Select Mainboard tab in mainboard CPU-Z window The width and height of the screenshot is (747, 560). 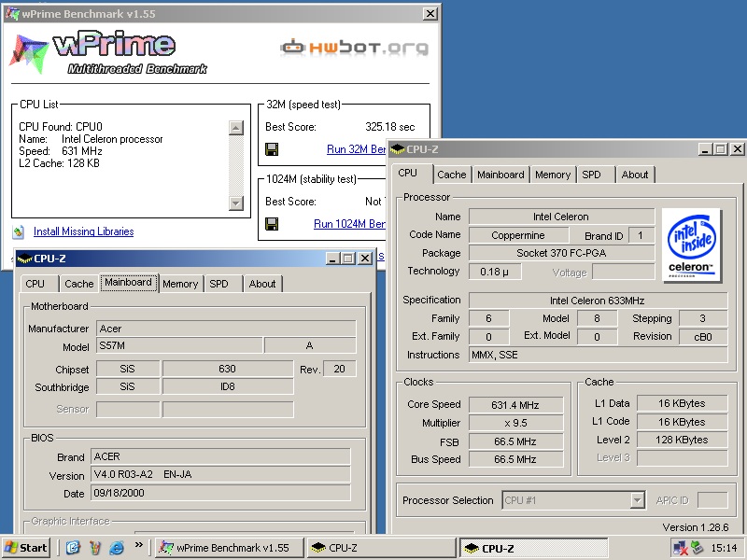[x=129, y=283]
